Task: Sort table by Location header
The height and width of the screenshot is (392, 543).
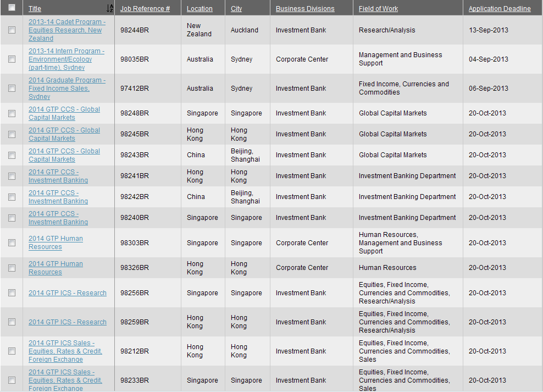Action: tap(200, 9)
